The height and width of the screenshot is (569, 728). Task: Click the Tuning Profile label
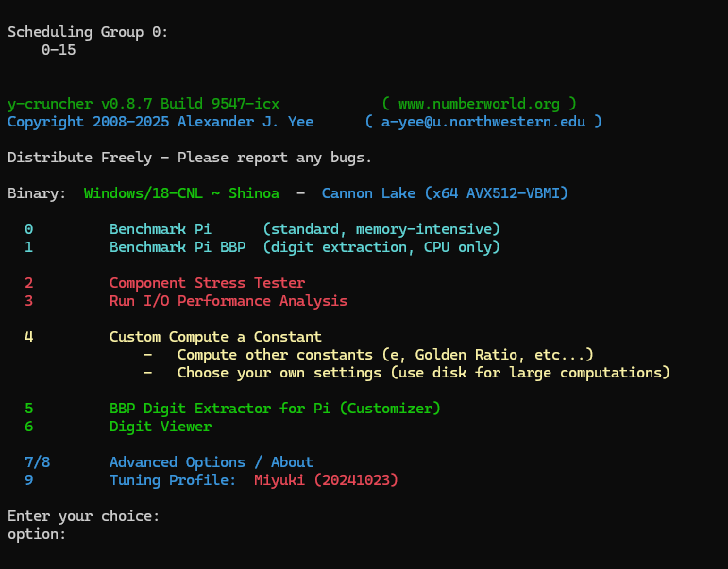tap(173, 480)
